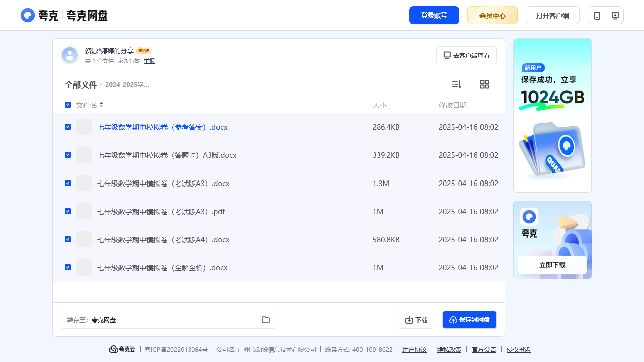The height and width of the screenshot is (362, 644).
Task: Click the 夸克网盘 title text in header
Action: (87, 16)
